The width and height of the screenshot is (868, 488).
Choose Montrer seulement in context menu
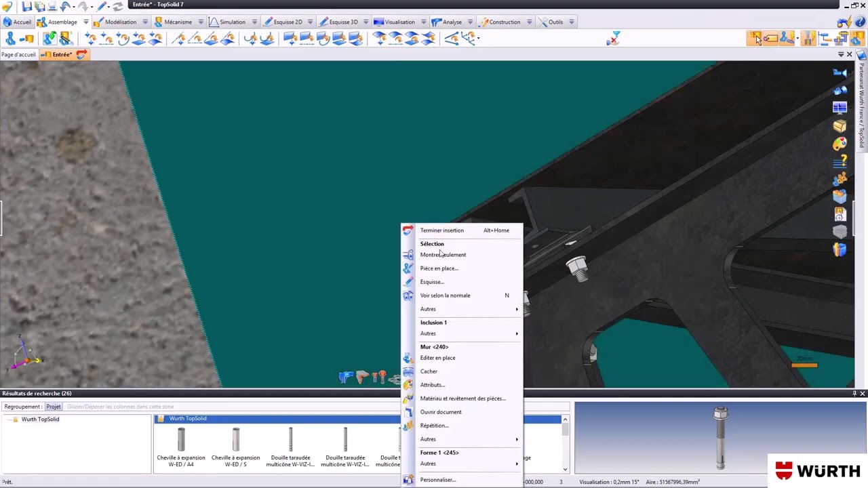pos(462,255)
